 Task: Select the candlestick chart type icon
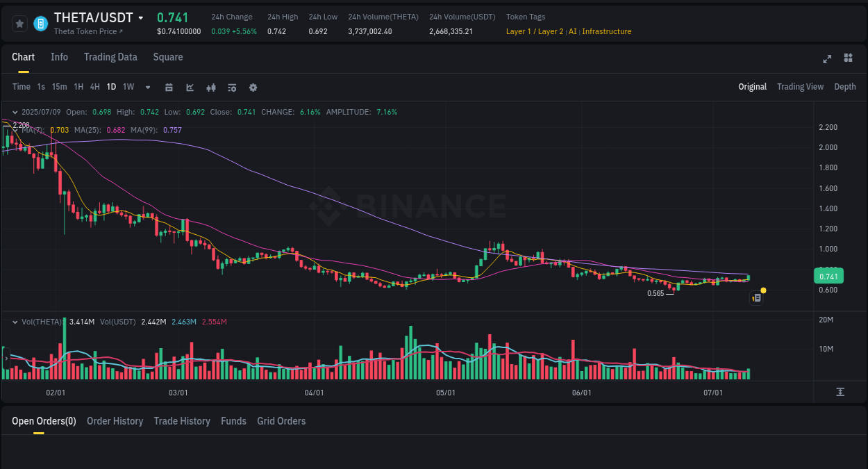pyautogui.click(x=210, y=87)
